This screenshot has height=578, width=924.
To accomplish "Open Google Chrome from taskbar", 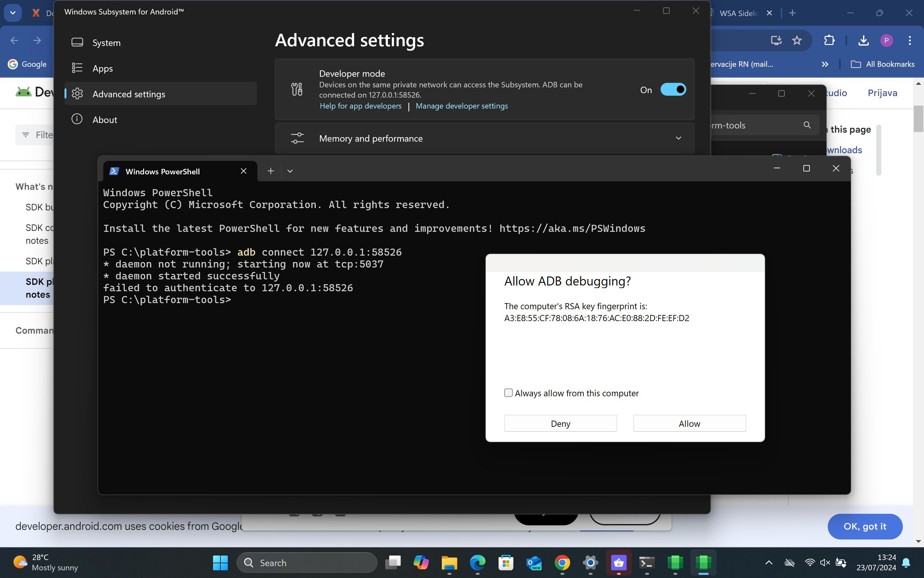I will tap(562, 562).
